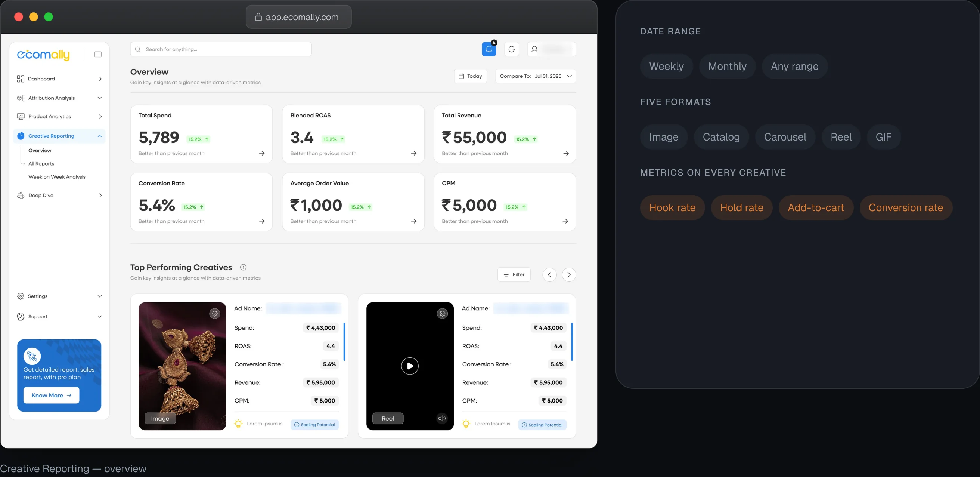The height and width of the screenshot is (477, 980).
Task: Select the Hook rate metric chip
Action: [x=672, y=208]
